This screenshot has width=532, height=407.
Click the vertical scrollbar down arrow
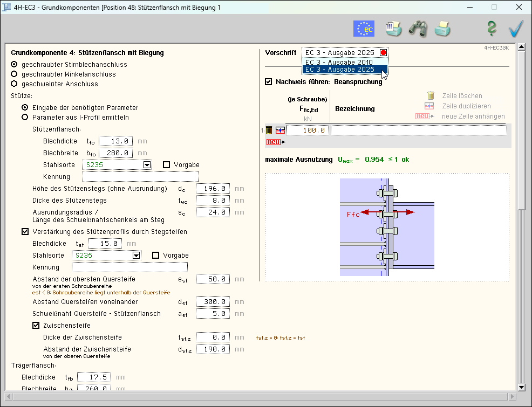pyautogui.click(x=521, y=387)
